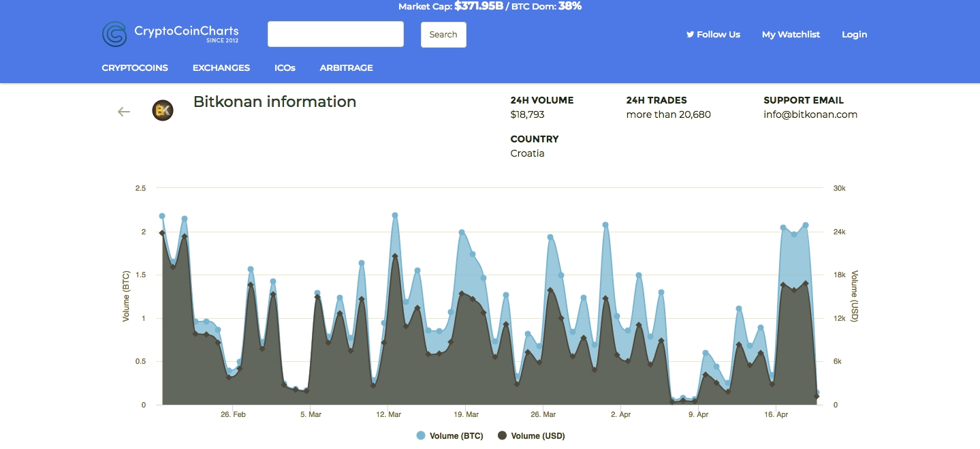The image size is (980, 449).
Task: Click the info@bitkonan.com support email
Action: point(810,114)
